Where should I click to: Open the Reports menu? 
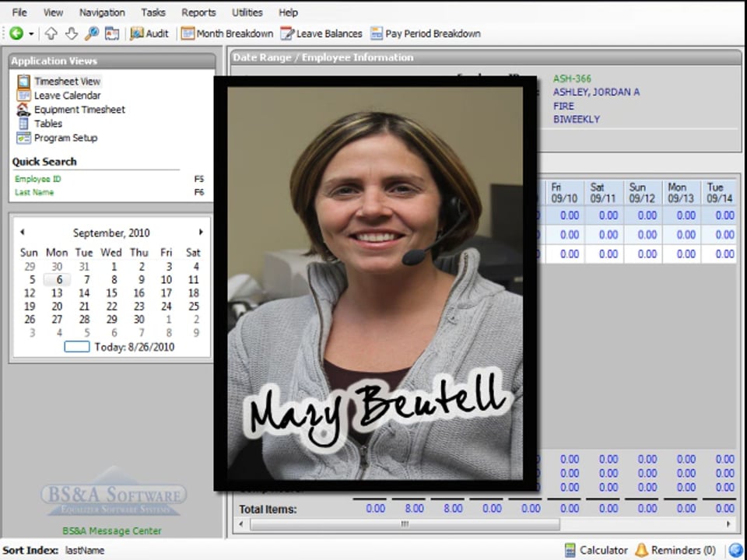click(x=198, y=12)
